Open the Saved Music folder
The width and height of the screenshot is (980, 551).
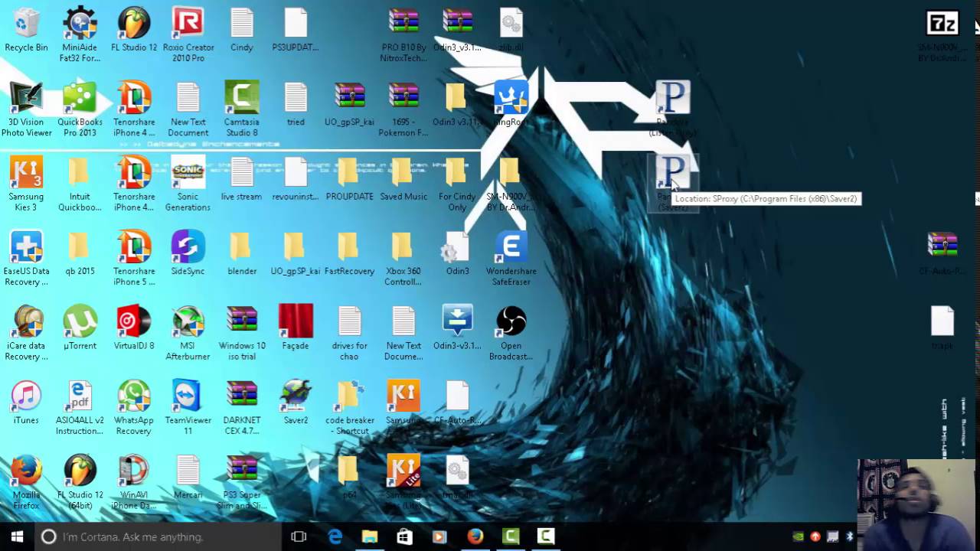403,180
